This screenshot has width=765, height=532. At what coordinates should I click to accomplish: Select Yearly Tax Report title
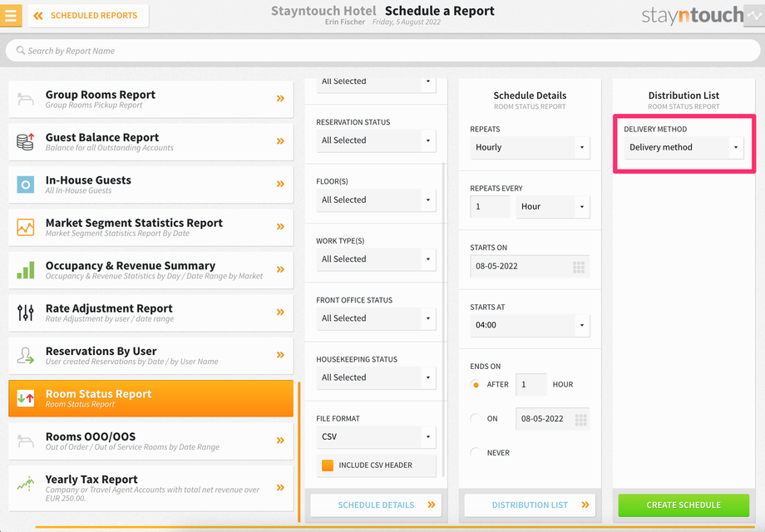[91, 480]
